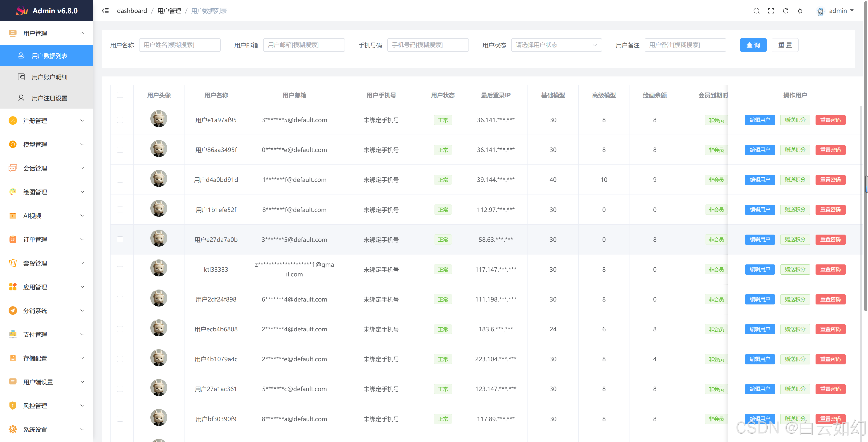
Task: Click the 绘图管理 palette icon
Action: 13,192
